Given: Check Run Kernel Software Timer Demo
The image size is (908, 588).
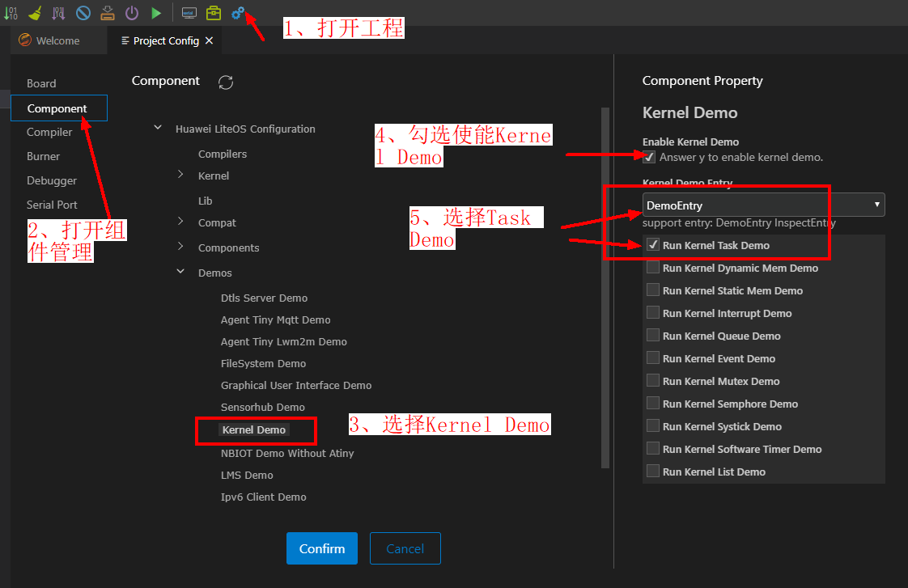Looking at the screenshot, I should point(652,449).
